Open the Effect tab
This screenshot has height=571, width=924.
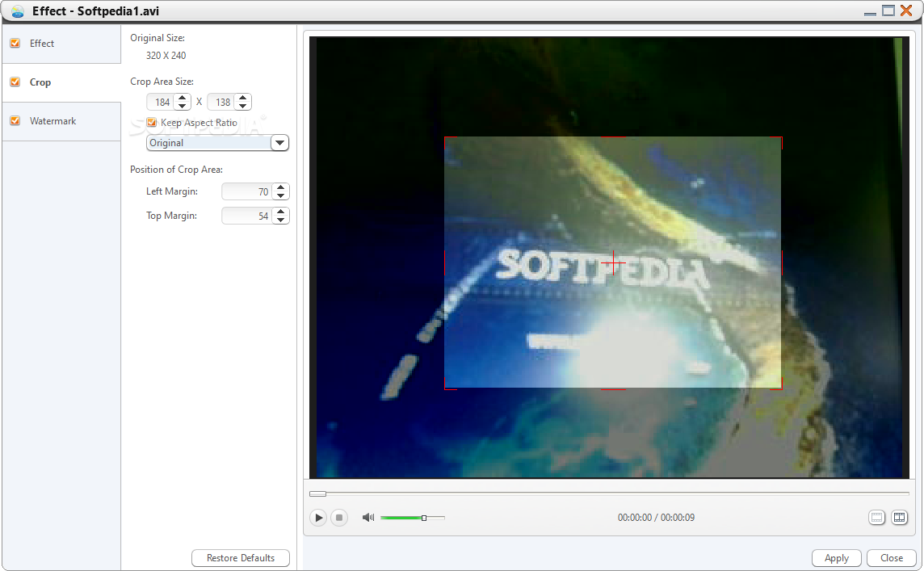(61, 44)
